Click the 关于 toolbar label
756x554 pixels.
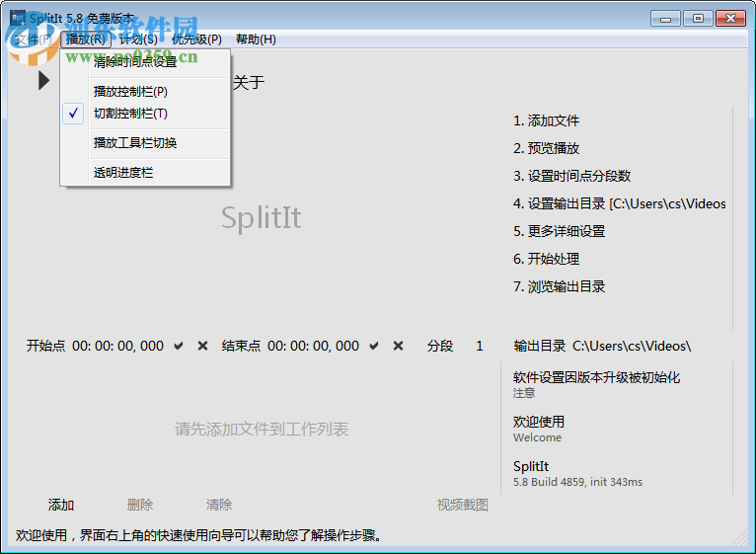tap(249, 83)
